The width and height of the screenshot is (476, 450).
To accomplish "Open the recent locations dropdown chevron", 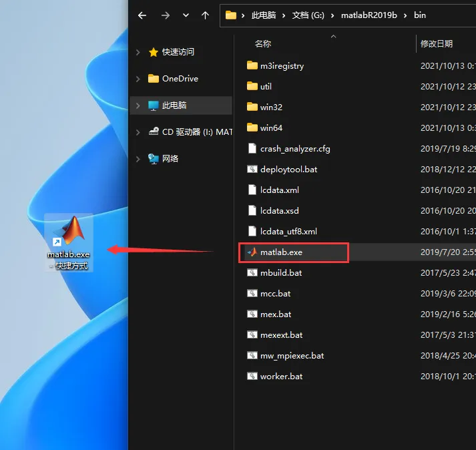I will (x=186, y=15).
